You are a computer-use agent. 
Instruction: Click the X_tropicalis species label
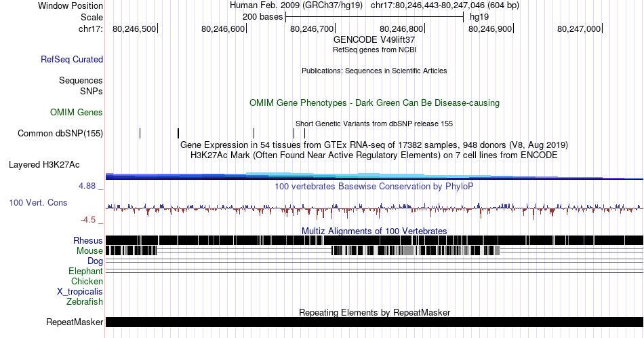click(80, 292)
